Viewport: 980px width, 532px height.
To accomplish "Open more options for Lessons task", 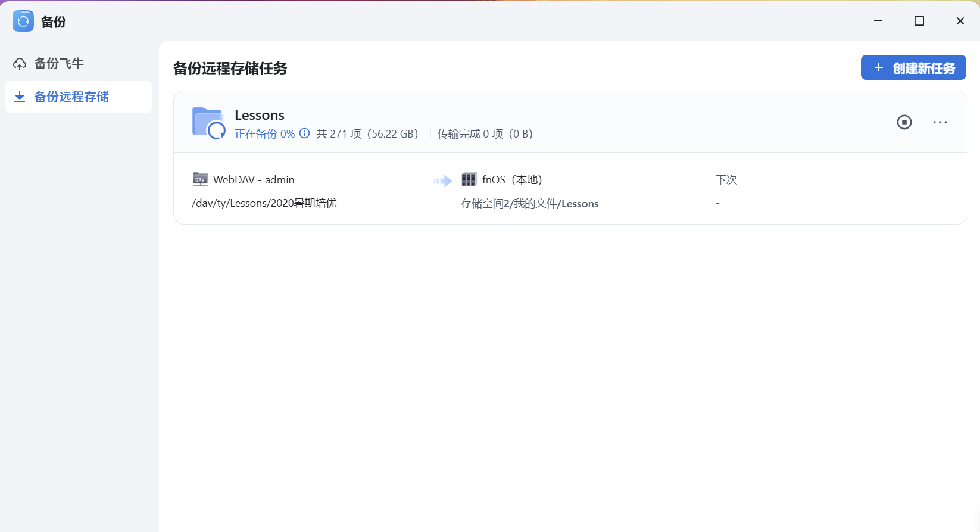I will pyautogui.click(x=940, y=122).
